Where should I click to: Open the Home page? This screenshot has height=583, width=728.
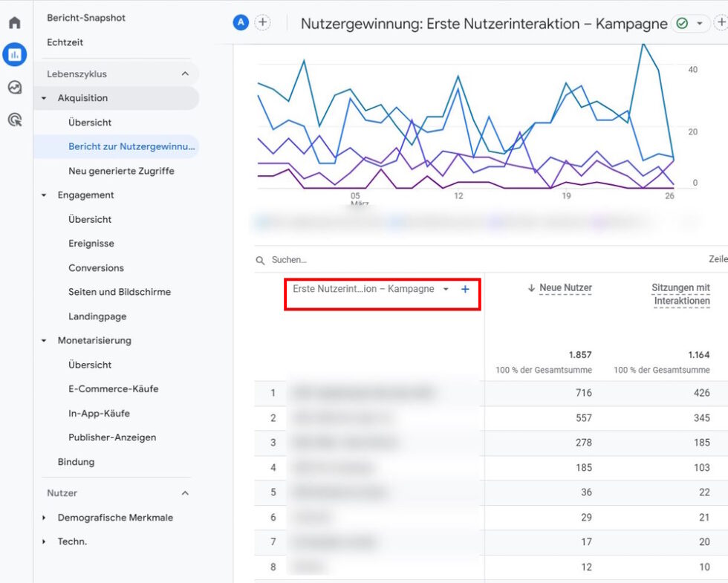pos(14,23)
